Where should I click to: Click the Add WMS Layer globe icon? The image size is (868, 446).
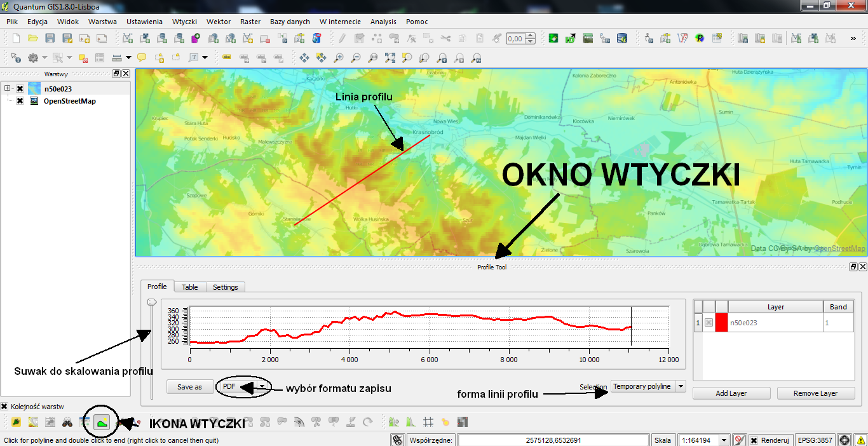(213, 38)
